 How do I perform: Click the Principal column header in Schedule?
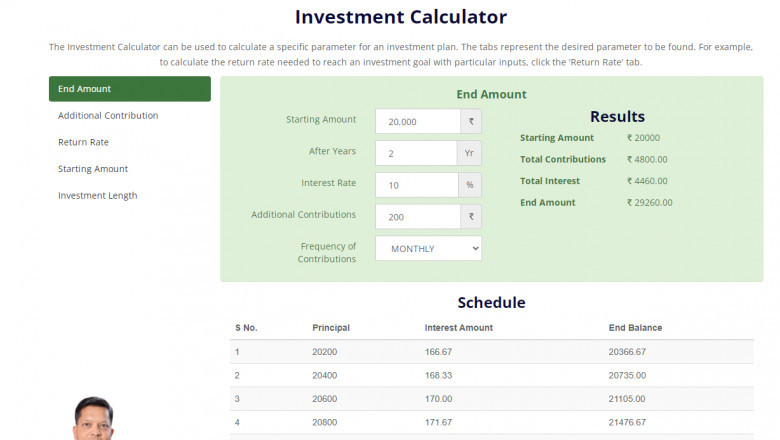pos(331,328)
